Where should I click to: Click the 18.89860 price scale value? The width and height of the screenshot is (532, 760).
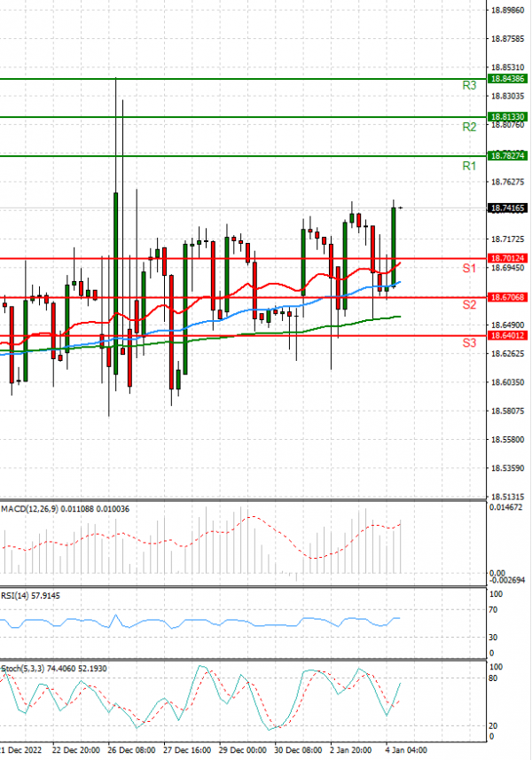coord(507,10)
